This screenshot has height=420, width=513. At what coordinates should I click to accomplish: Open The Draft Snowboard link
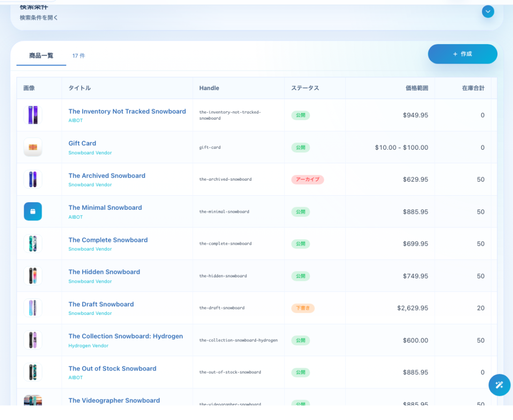click(101, 304)
